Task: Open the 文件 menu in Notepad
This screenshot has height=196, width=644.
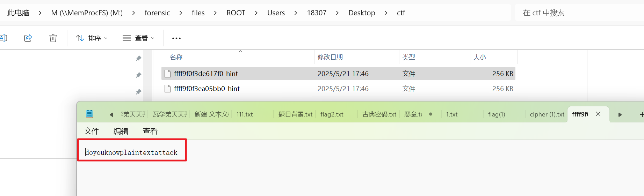Action: (92, 131)
